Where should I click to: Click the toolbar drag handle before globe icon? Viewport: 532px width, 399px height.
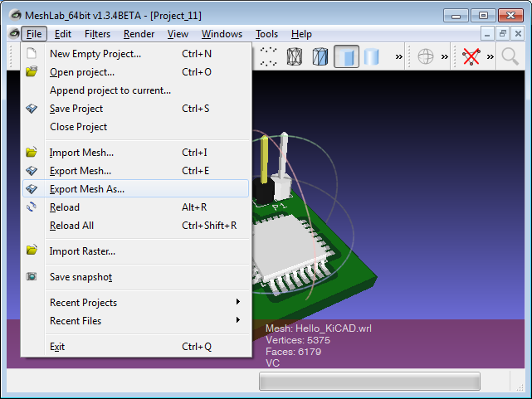tap(409, 56)
